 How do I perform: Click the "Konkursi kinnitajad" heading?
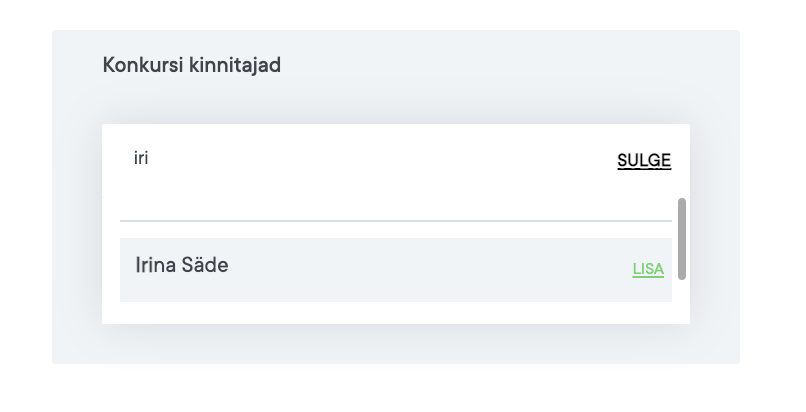tap(192, 66)
